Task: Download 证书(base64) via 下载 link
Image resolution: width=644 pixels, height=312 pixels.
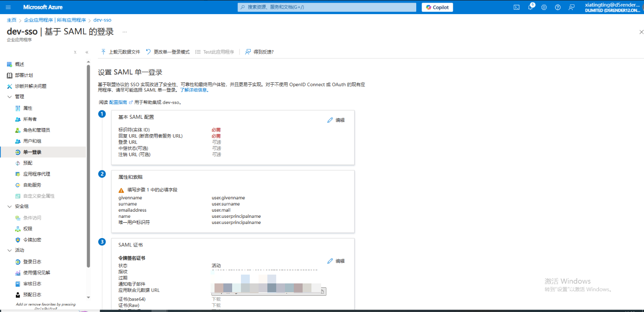Action: coord(216,299)
